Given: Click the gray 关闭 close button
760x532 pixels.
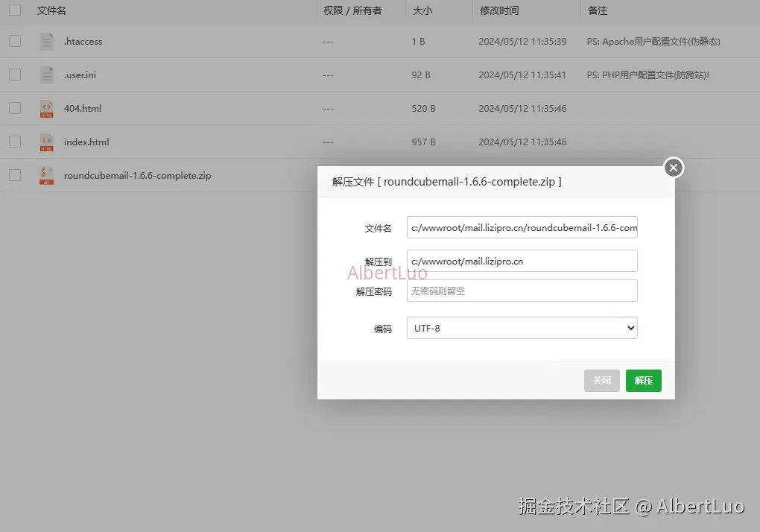Looking at the screenshot, I should (601, 380).
